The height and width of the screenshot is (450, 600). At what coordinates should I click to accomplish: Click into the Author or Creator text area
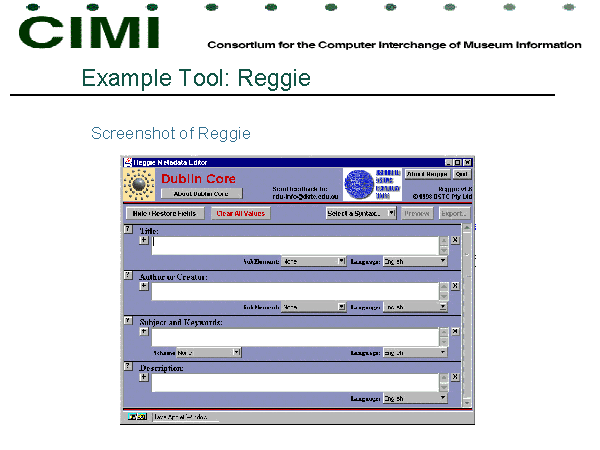click(295, 292)
